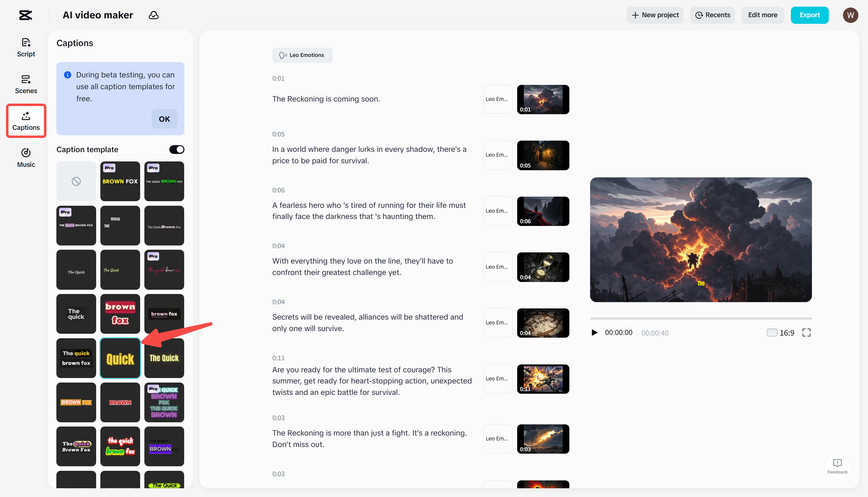This screenshot has width=868, height=497.
Task: Click the CapCut logo
Action: tap(26, 15)
